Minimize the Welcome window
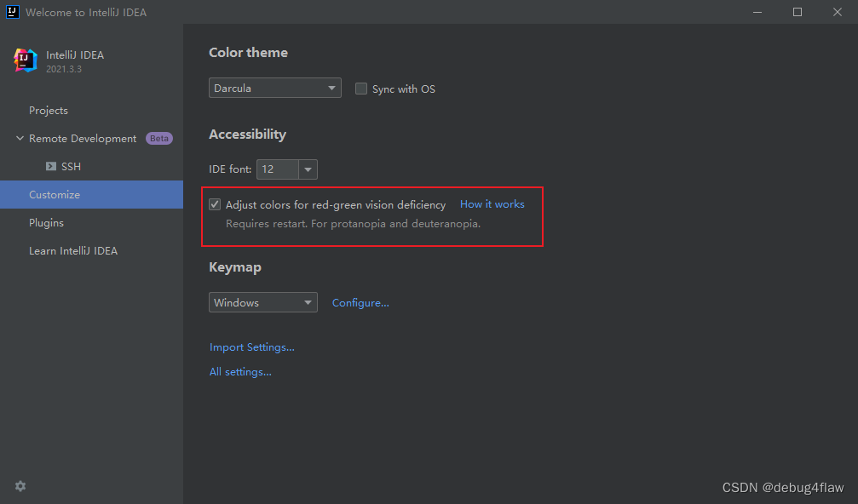Screen dimensions: 858x504 pyautogui.click(x=757, y=12)
